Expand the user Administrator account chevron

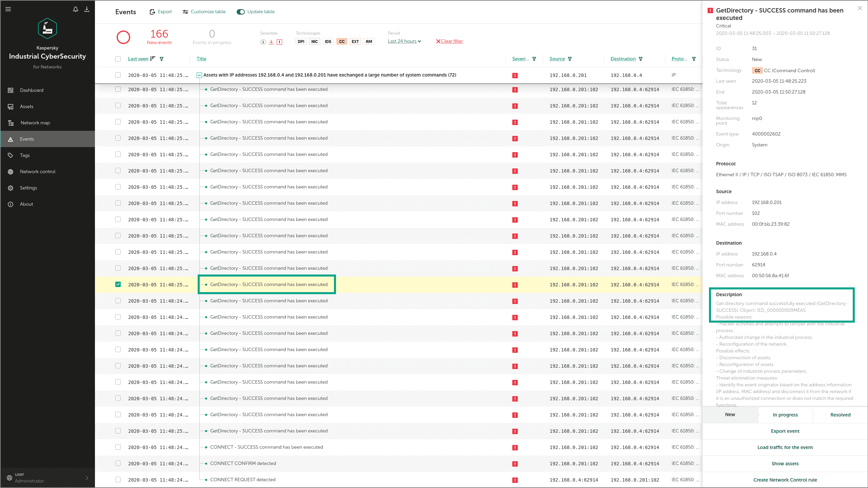(87, 478)
